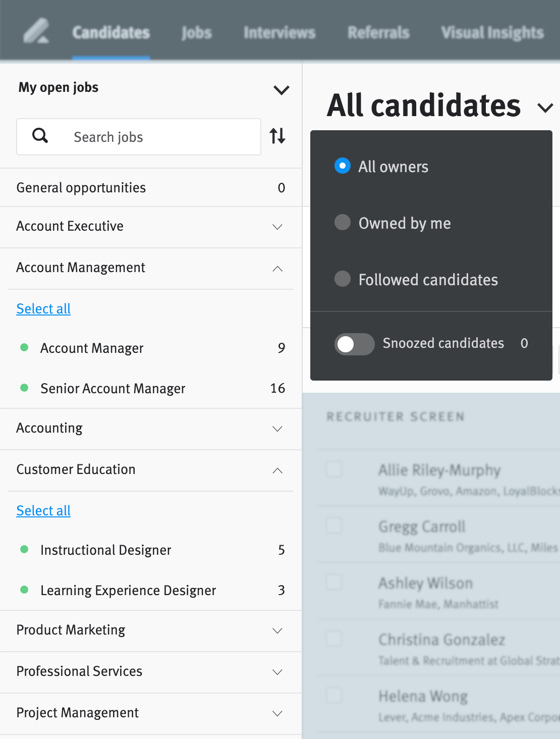
Task: Expand the Account Executive section
Action: (277, 227)
